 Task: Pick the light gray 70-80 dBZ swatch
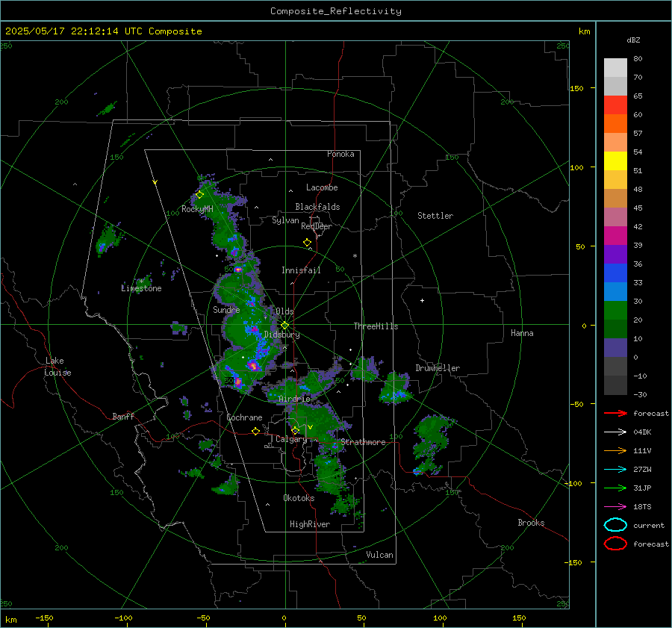(x=615, y=68)
